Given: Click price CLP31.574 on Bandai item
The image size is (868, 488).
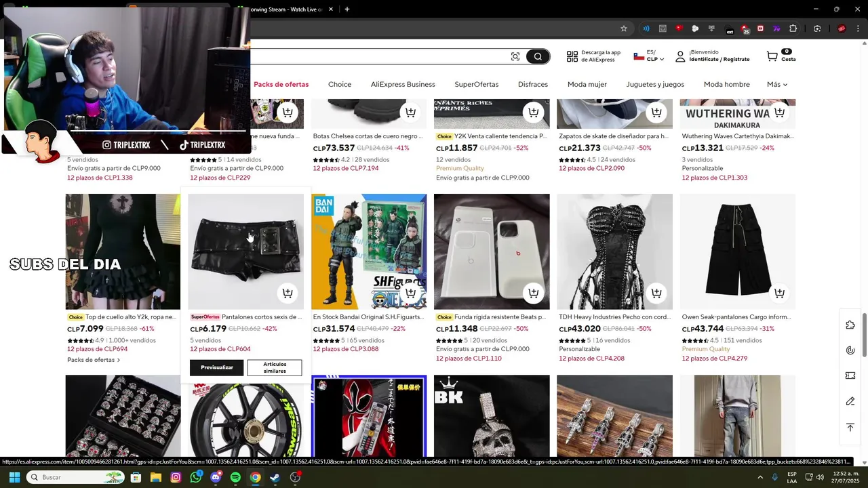Looking at the screenshot, I should pos(334,329).
